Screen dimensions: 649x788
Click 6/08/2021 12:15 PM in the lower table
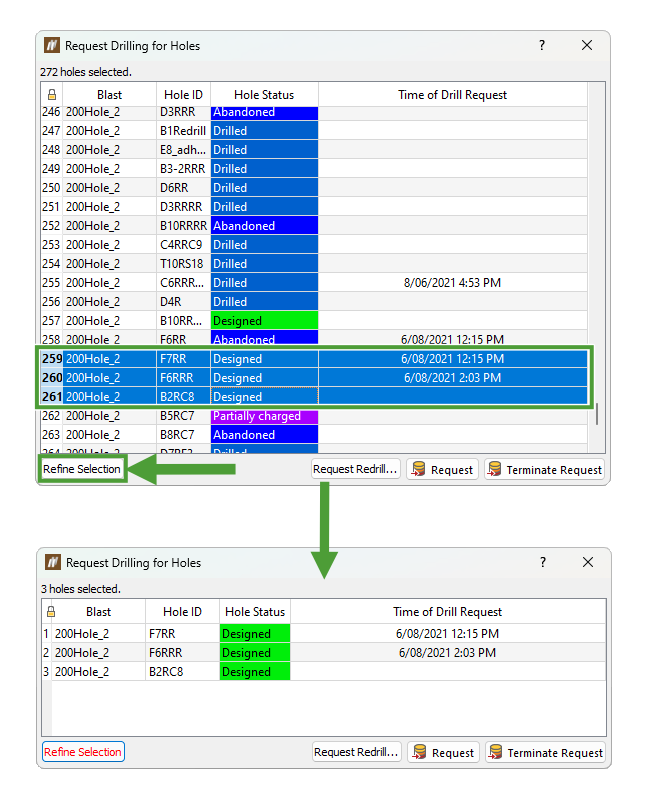(x=447, y=634)
